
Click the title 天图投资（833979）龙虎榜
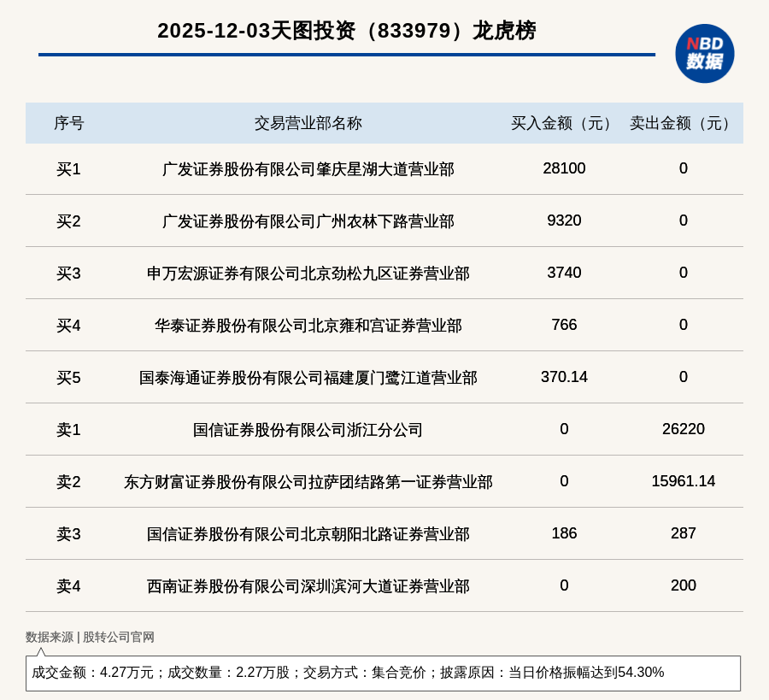[346, 31]
